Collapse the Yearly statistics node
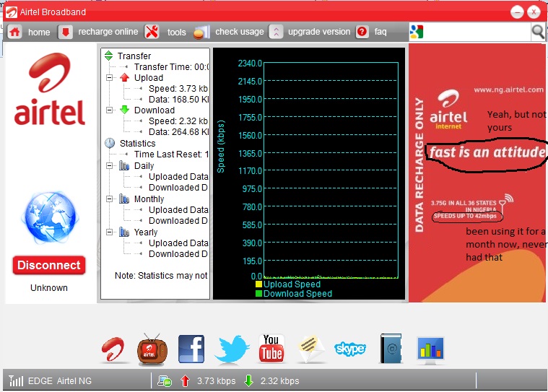Image resolution: width=548 pixels, height=392 pixels. pos(110,232)
